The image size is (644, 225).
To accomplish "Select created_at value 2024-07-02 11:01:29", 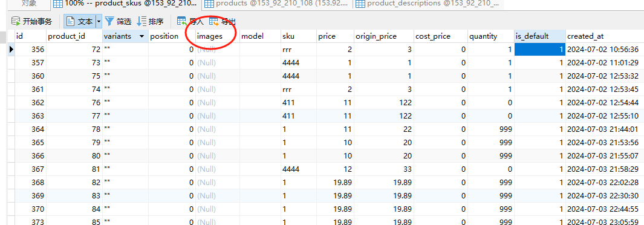I will (605, 63).
